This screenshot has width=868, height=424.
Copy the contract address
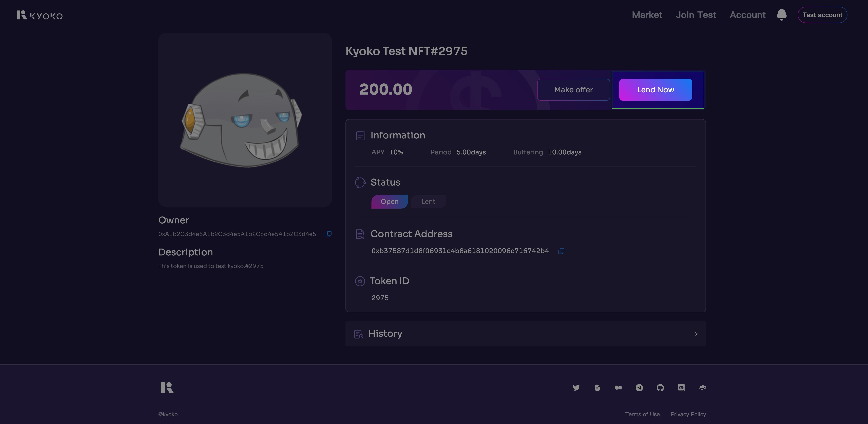click(x=561, y=251)
